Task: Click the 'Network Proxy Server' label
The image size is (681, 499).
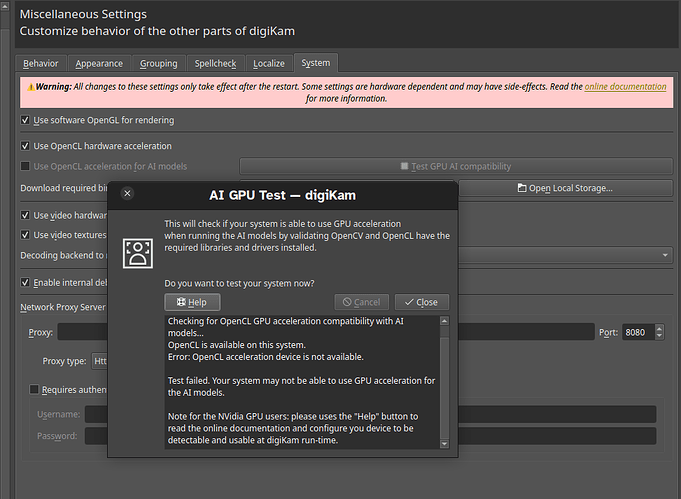Action: tap(63, 307)
